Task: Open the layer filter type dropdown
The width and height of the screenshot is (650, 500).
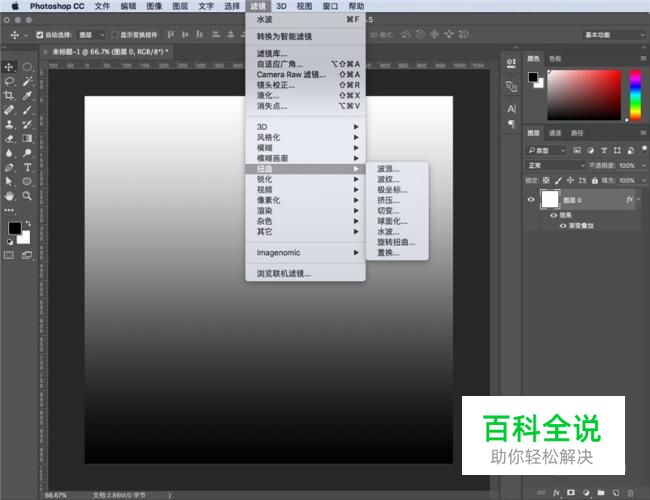Action: pyautogui.click(x=546, y=150)
